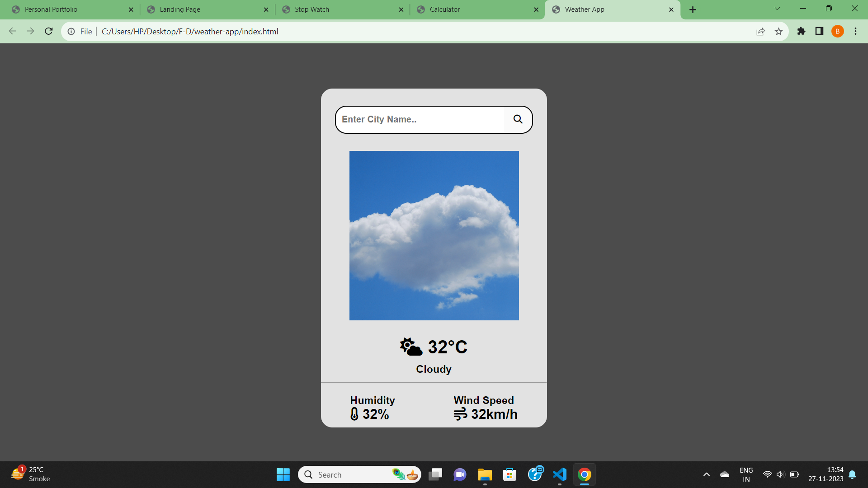Open the browser Extensions puzzle icon

click(801, 31)
